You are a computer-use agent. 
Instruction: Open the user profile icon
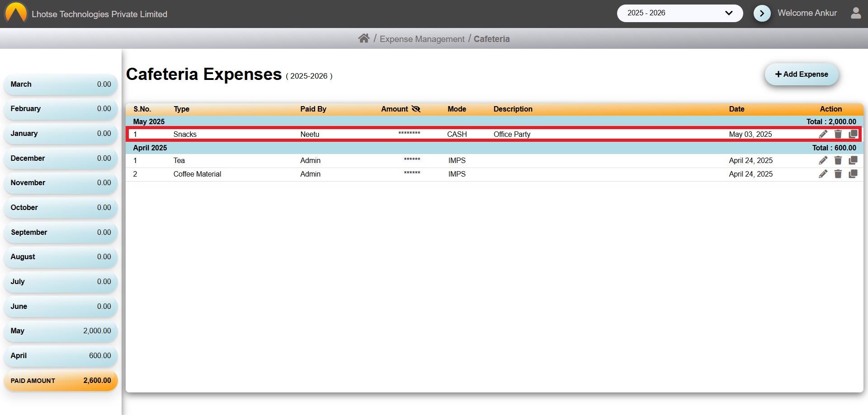[856, 13]
